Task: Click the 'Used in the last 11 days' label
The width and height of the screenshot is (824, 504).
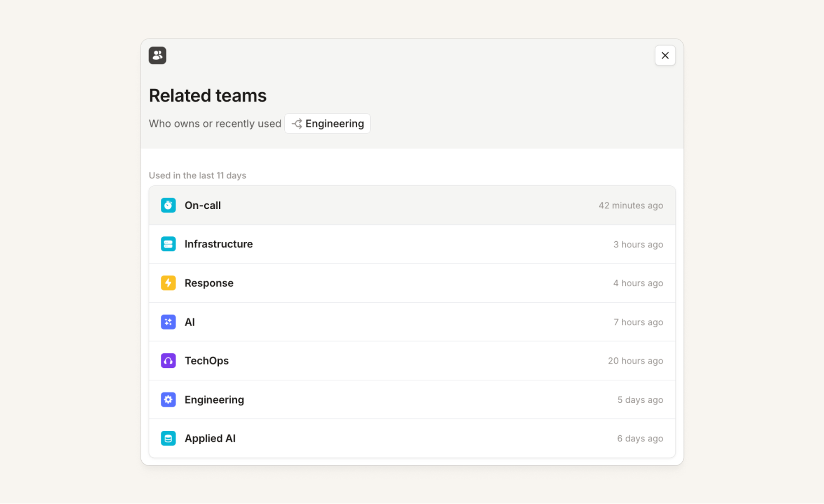Action: pos(197,175)
